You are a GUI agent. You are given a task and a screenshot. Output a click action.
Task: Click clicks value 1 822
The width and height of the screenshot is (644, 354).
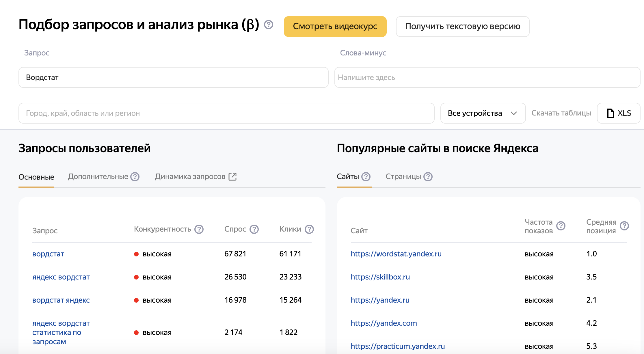pyautogui.click(x=289, y=332)
